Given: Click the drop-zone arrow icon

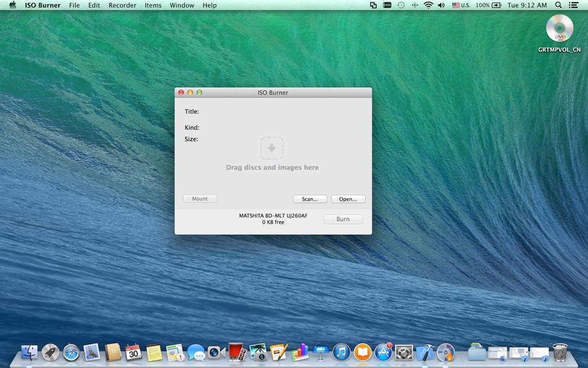Looking at the screenshot, I should [x=272, y=148].
